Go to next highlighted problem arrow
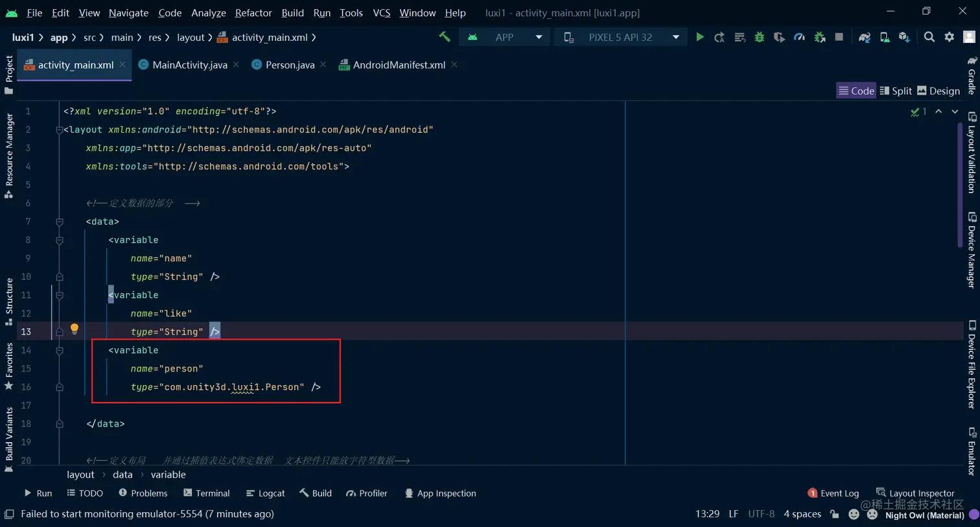Image resolution: width=980 pixels, height=527 pixels. click(x=955, y=111)
